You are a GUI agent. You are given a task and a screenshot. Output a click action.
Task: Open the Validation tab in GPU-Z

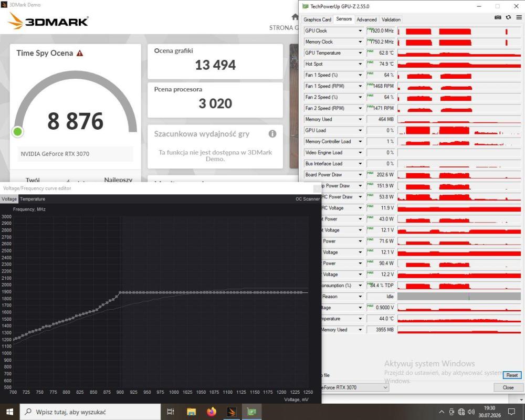click(391, 20)
